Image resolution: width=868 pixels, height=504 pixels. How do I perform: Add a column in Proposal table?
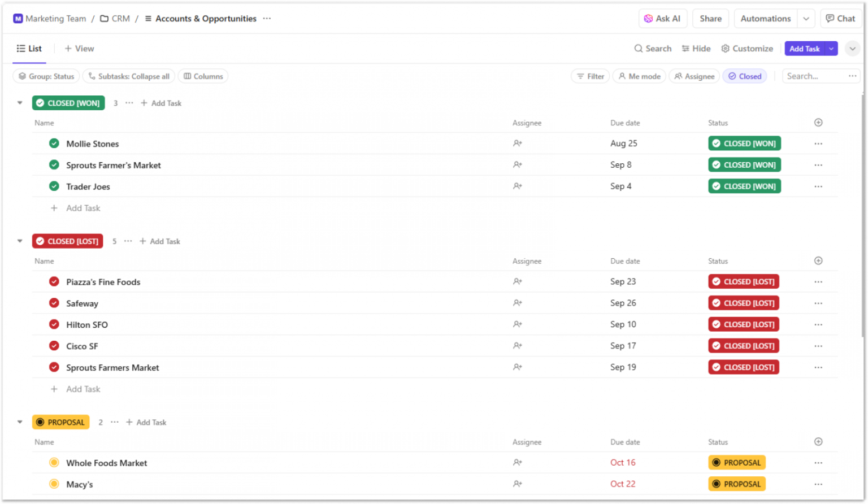click(818, 442)
